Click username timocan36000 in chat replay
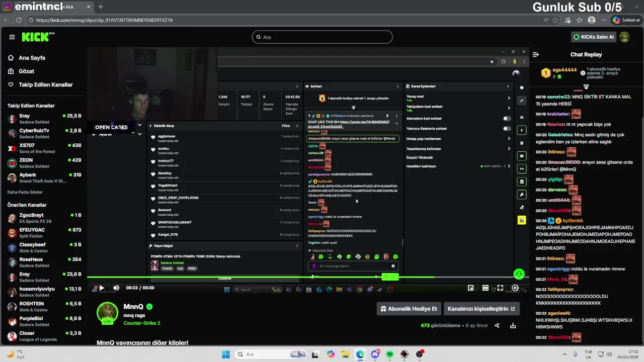 pyautogui.click(x=564, y=162)
